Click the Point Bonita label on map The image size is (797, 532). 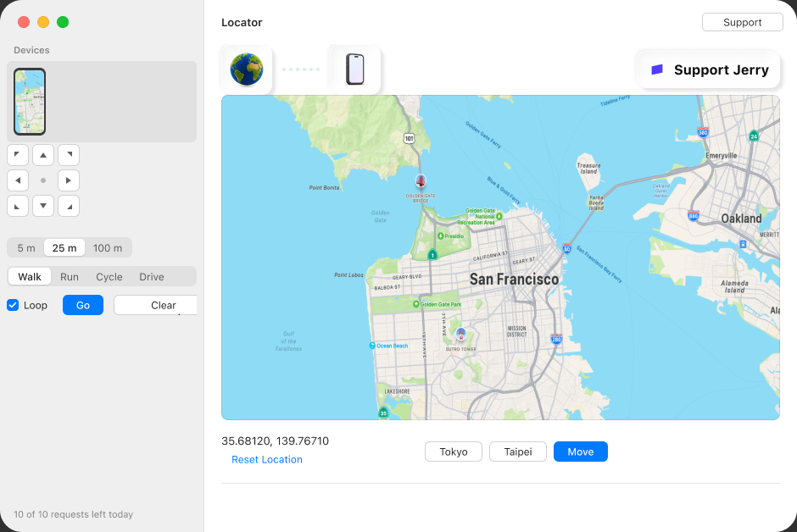tap(324, 188)
